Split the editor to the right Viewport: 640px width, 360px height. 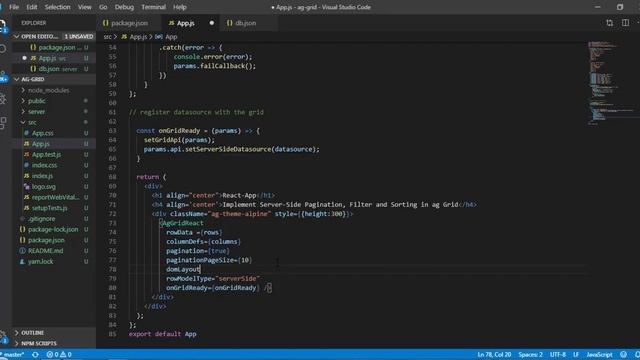pos(625,23)
